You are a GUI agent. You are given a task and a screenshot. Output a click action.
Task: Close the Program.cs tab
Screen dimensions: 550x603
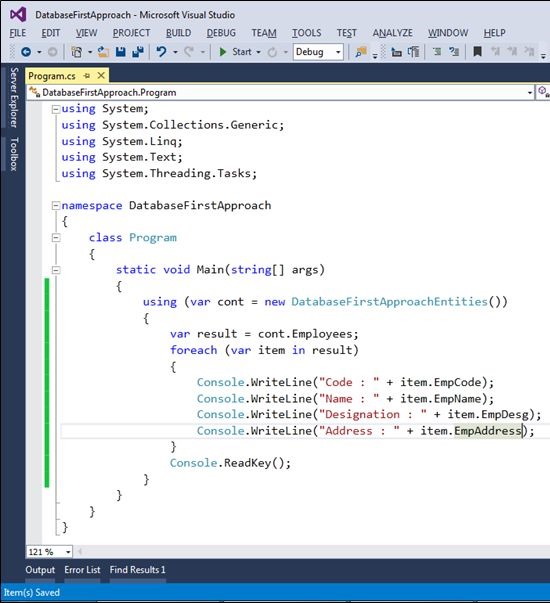click(x=101, y=75)
